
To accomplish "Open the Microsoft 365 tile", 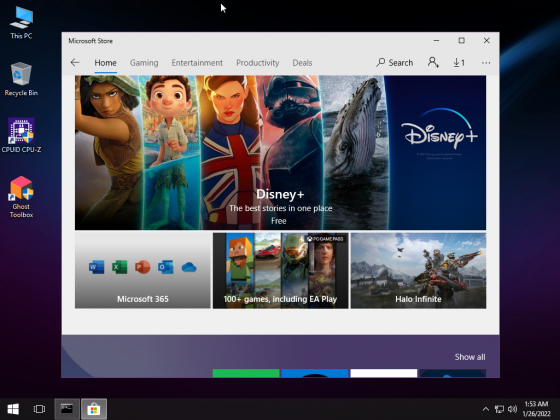I will coord(142,270).
